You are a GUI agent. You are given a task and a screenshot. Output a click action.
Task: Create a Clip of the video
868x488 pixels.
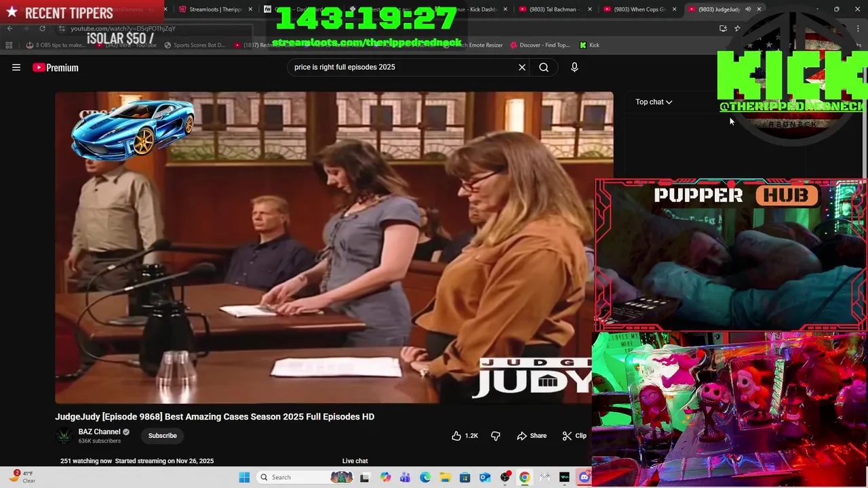(x=574, y=436)
